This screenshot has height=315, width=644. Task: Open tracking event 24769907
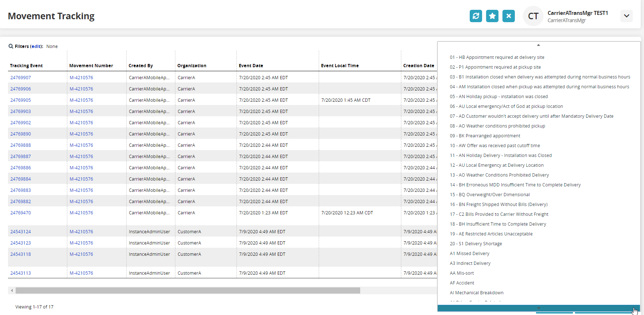(x=20, y=78)
